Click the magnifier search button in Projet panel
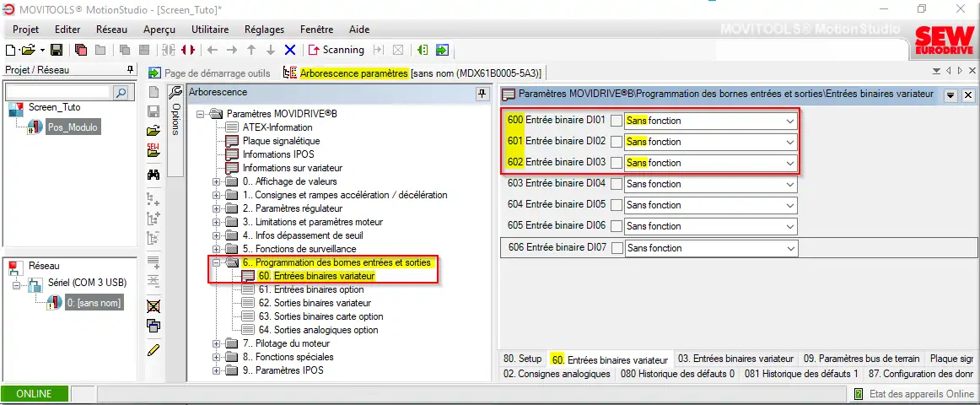This screenshot has width=980, height=405. point(121,93)
